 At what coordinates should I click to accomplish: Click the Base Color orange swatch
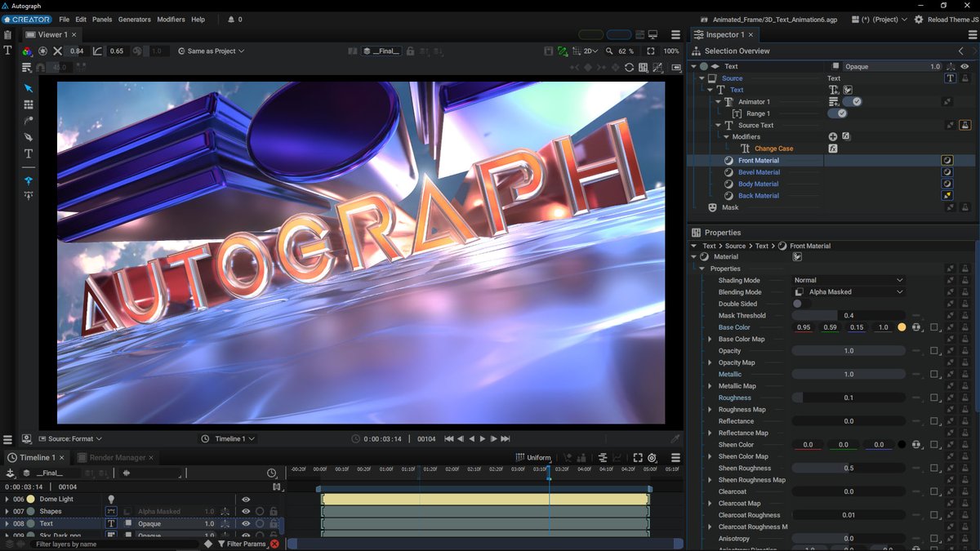(902, 327)
